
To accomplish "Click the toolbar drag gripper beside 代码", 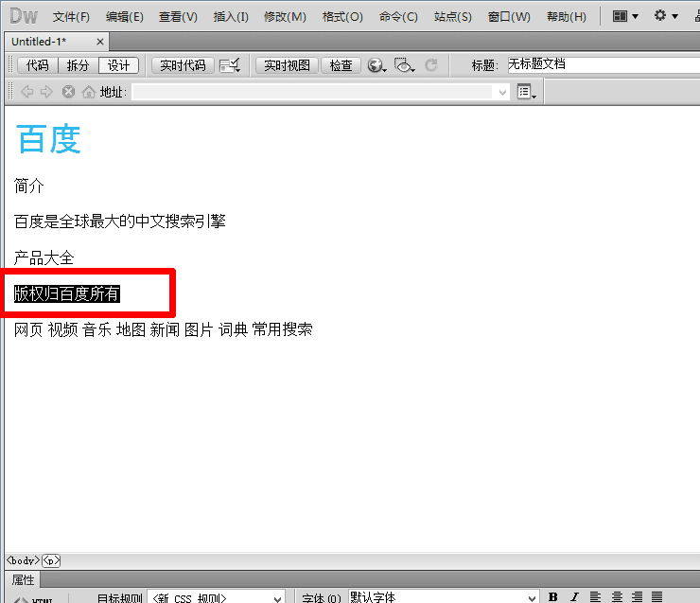I will [x=11, y=65].
